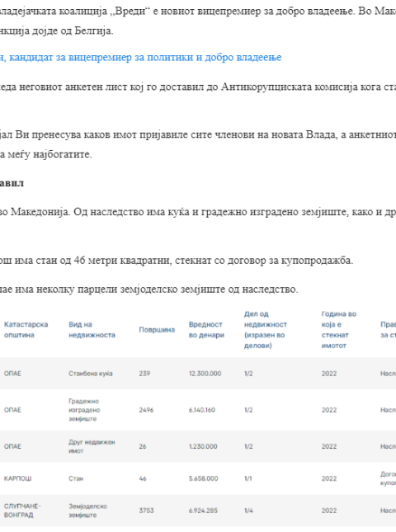396x532 pixels.
Task: Click the СЛУПЧАНЕ-ВОНГРАД row cell
Action: [22, 511]
